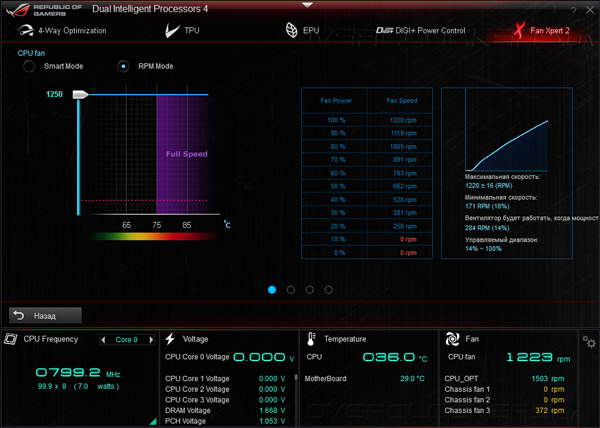Click the 1250 RPM slider handle
This screenshot has height=428, width=600.
tap(80, 94)
